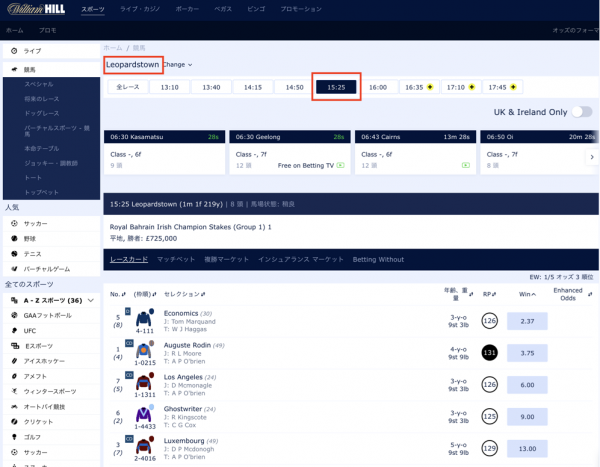Viewport: 600px width, 467px height.
Task: Click Luxembourg jockey silks icon
Action: point(145,445)
